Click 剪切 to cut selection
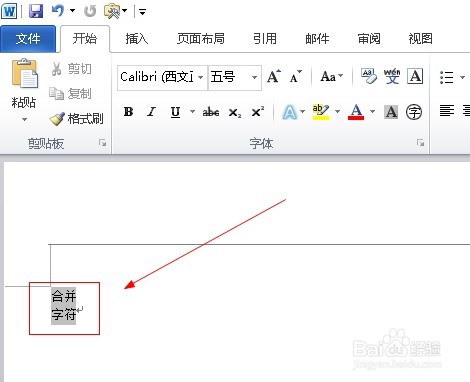 coord(72,69)
